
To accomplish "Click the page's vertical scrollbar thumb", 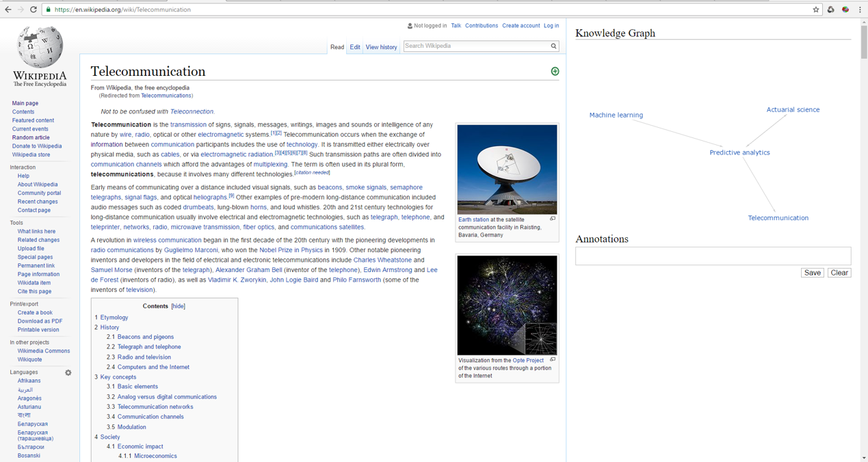I will tap(864, 41).
